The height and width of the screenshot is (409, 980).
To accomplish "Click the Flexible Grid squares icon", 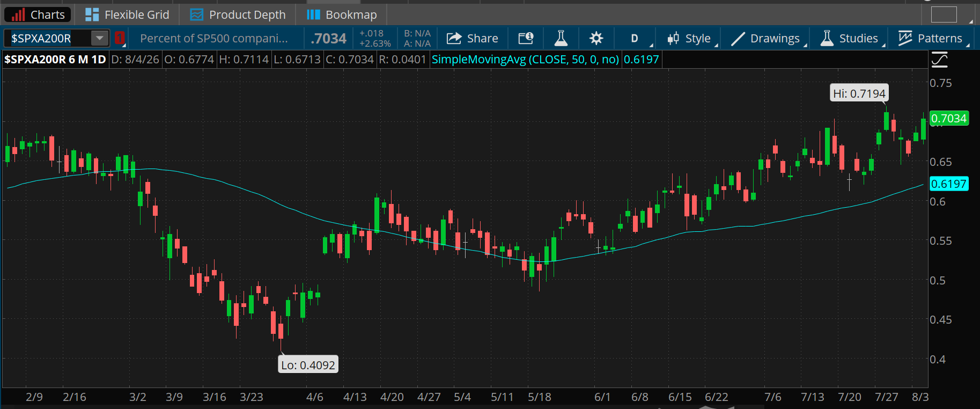I will 92,14.
